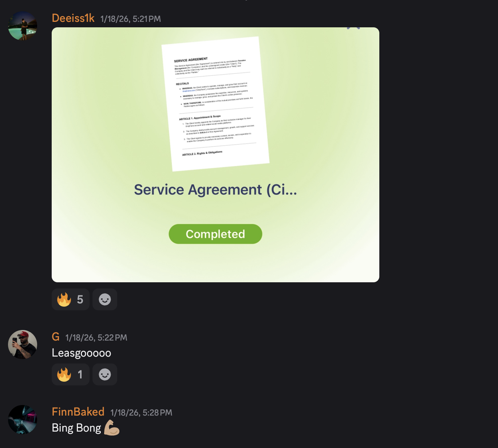This screenshot has width=498, height=448.
Task: Click the 5:21 PM timestamp on Deeiss1k's message
Action: [x=131, y=19]
